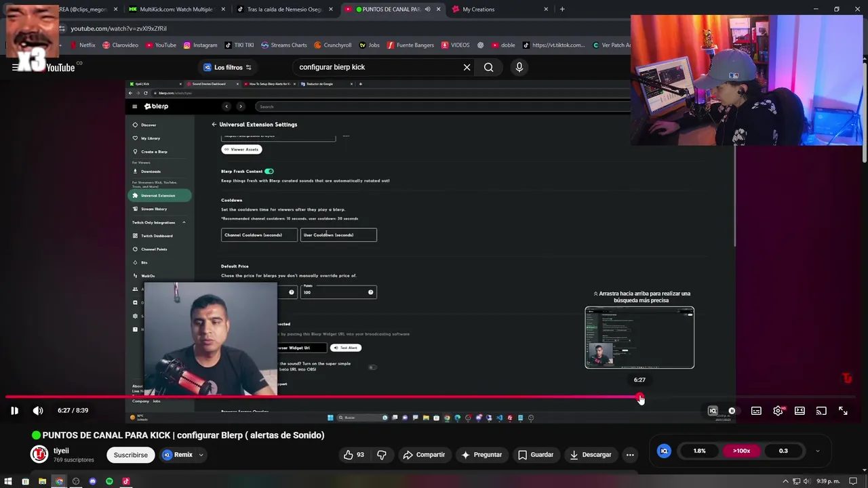Click the Preguntar button
The image size is (868, 488).
481,455
